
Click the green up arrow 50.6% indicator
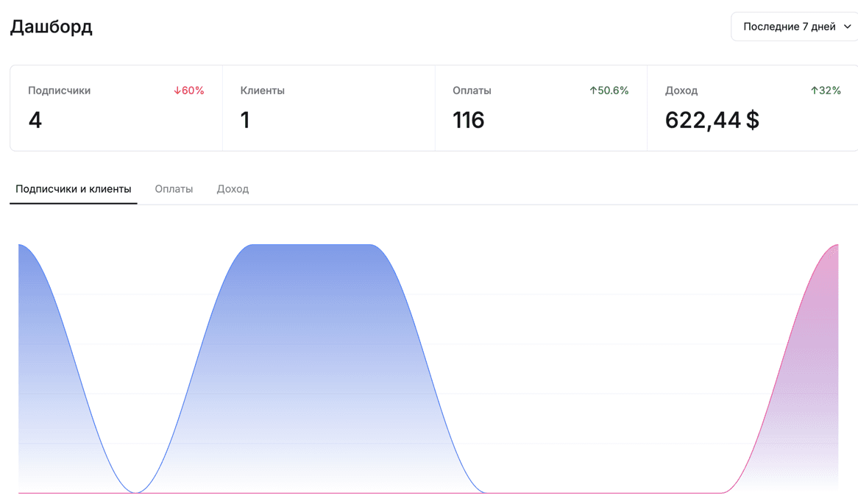point(609,90)
